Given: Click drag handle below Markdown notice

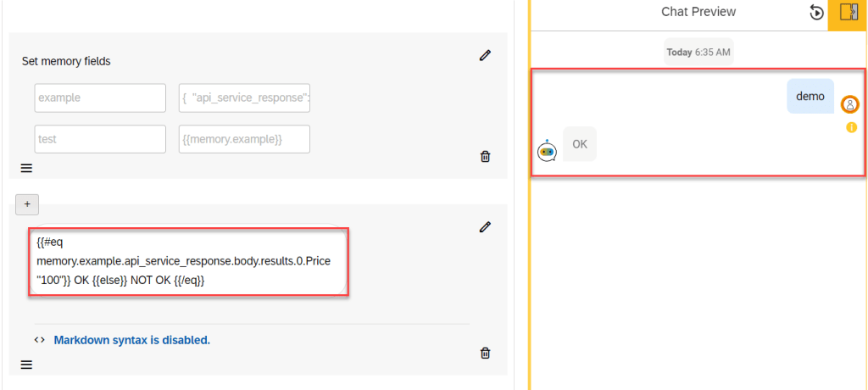Looking at the screenshot, I should tap(26, 365).
